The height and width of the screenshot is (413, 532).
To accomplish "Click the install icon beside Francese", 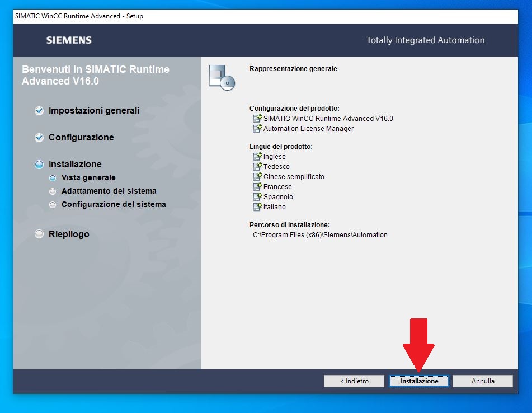I will [258, 186].
